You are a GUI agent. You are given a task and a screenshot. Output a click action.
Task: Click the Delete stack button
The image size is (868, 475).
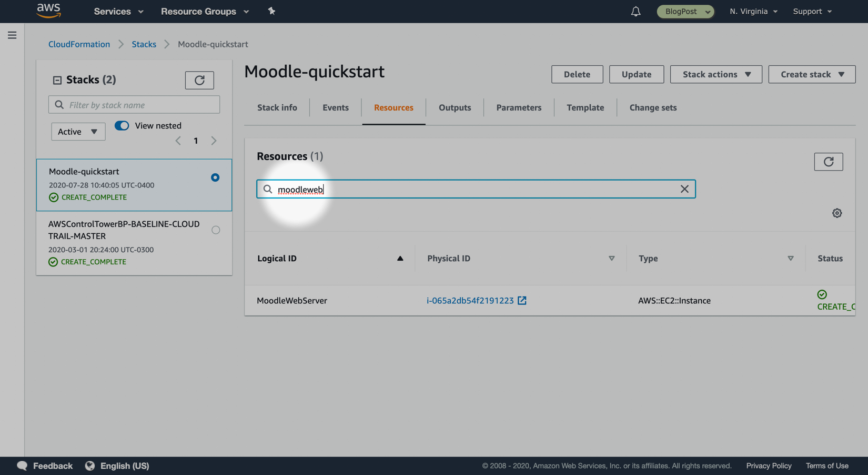[577, 74]
